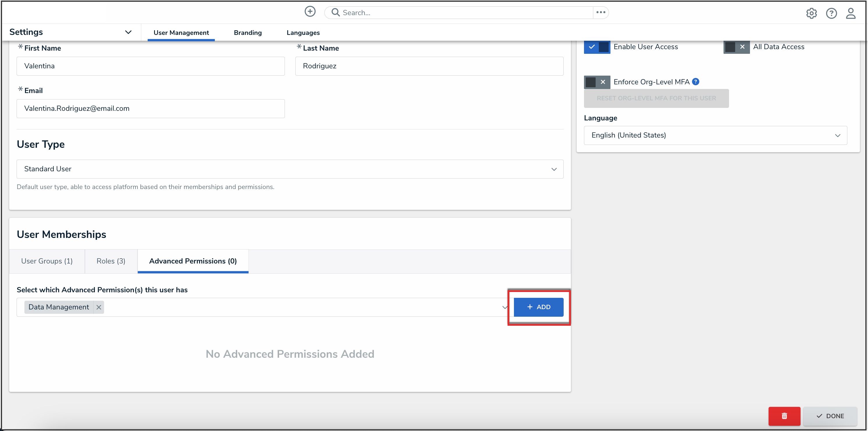
Task: Open the settings gear icon
Action: click(x=811, y=13)
